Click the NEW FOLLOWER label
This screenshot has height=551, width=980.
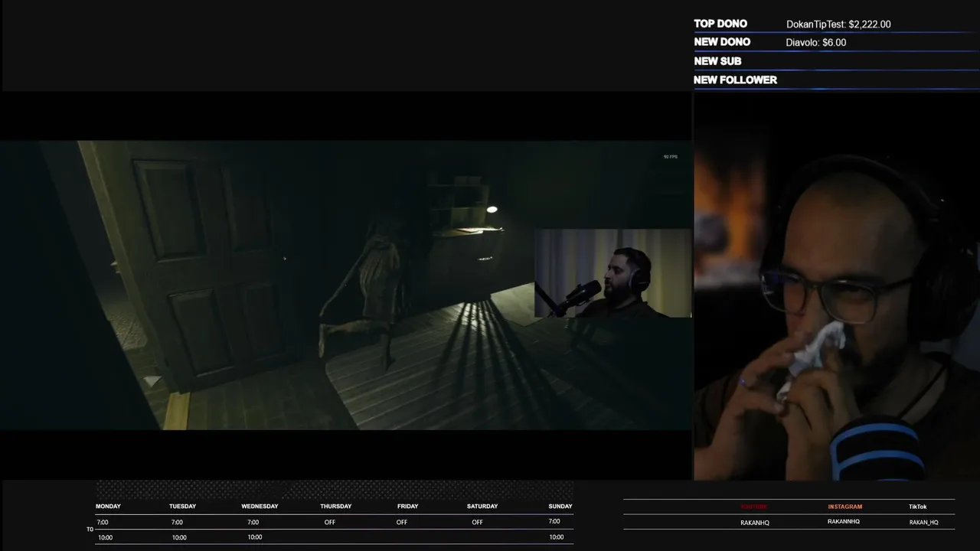tap(735, 80)
